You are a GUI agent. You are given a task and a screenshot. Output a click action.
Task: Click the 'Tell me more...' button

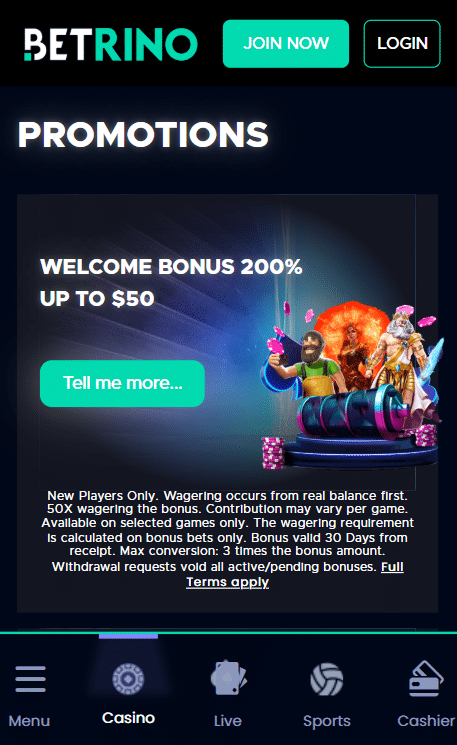tap(123, 383)
